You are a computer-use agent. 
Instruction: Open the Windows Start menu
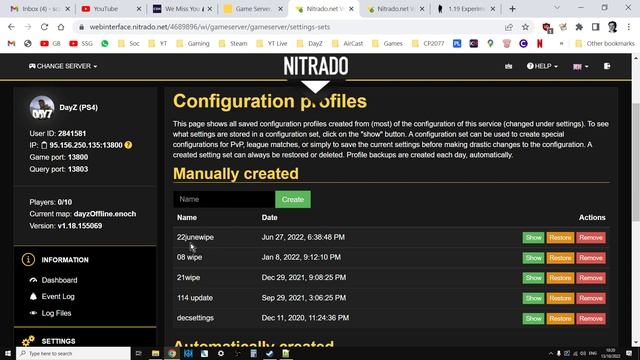8,353
